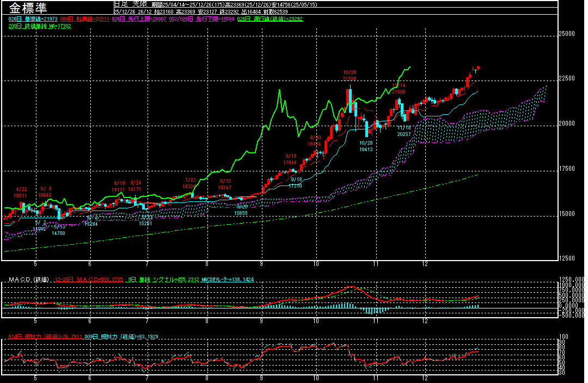This screenshot has width=588, height=383.
Task: Click the 14758 low price label
Action: coord(58,233)
